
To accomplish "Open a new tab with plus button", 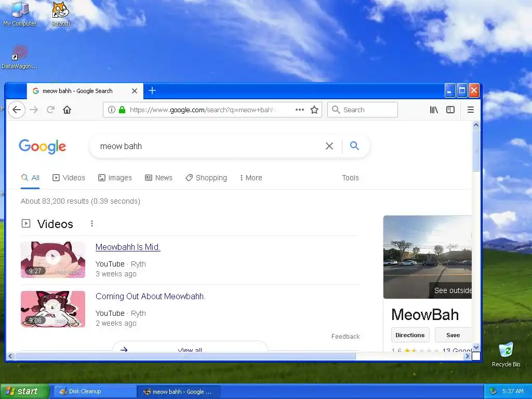I will [x=152, y=90].
